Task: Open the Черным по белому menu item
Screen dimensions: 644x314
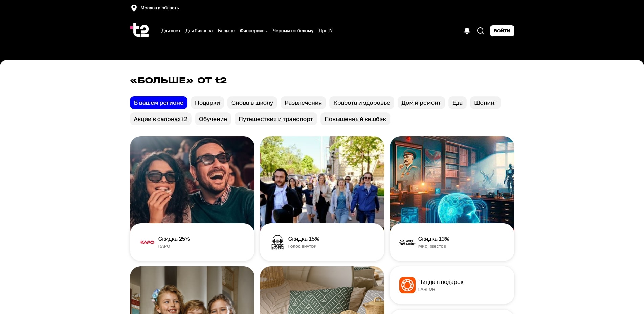Action: [293, 31]
